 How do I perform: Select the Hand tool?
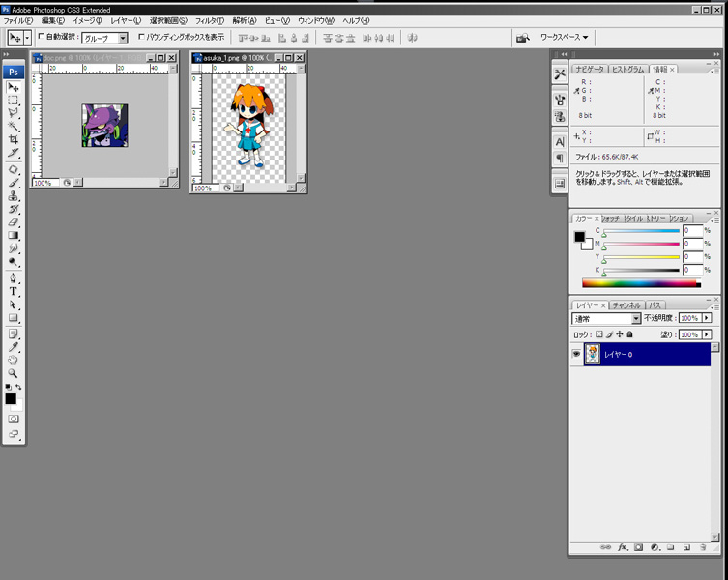13,360
